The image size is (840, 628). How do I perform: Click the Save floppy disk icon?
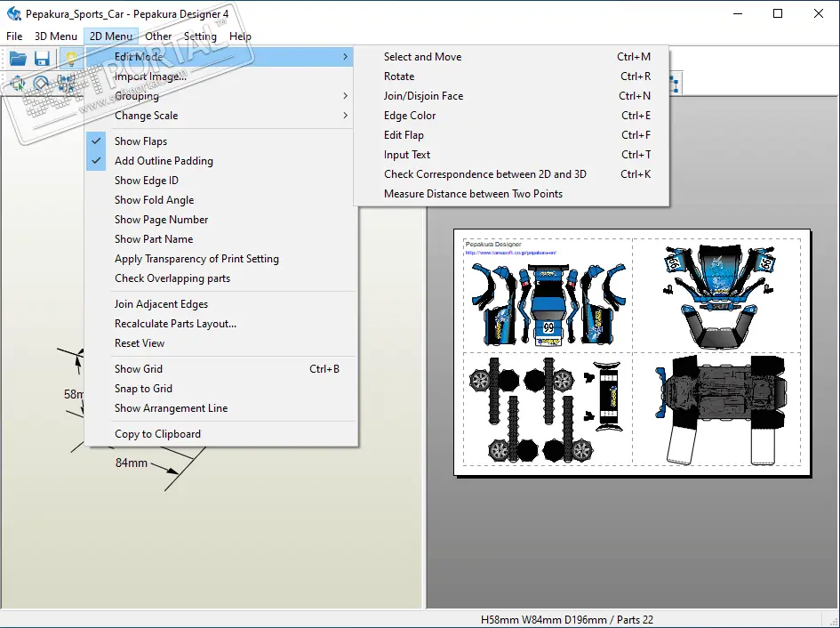[43, 58]
